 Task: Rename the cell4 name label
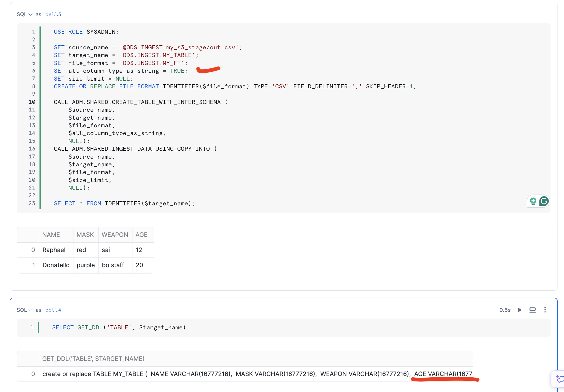pos(53,310)
